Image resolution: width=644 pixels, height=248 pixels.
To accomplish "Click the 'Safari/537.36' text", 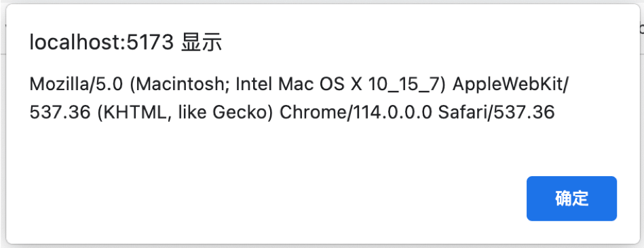I will (x=497, y=112).
